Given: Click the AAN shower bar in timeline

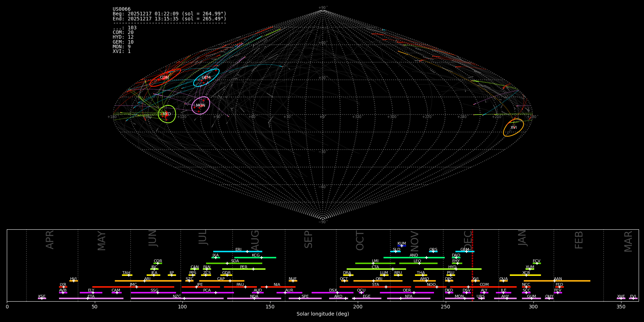Looking at the screenshot, I should (557, 281).
